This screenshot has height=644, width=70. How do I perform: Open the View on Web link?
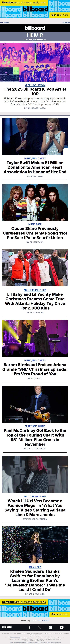(4, 22)
